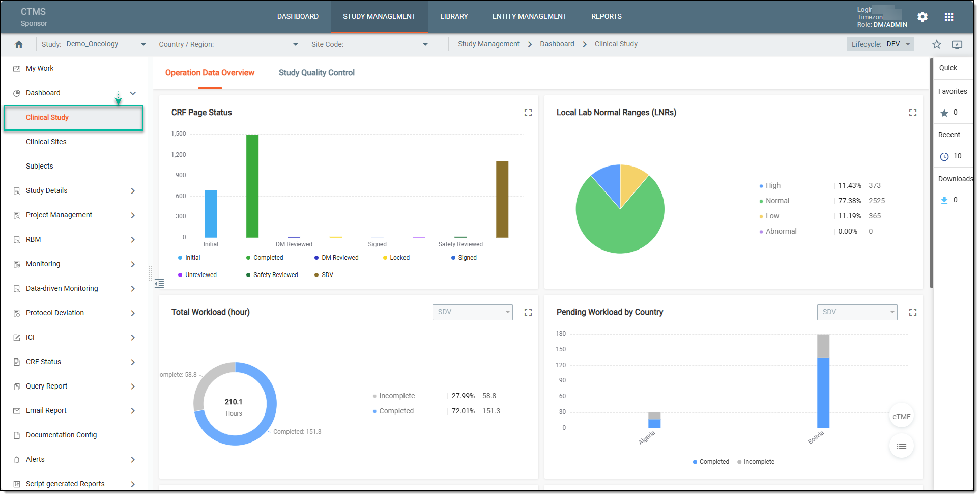Image resolution: width=980 pixels, height=497 pixels.
Task: Click the Study Details icon in sidebar
Action: point(17,191)
